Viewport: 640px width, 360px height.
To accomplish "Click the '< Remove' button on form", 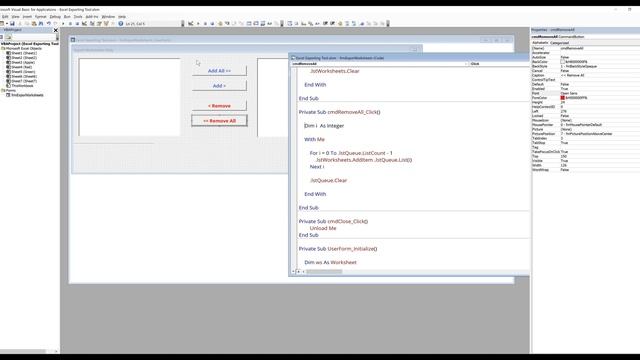I will coord(219,106).
